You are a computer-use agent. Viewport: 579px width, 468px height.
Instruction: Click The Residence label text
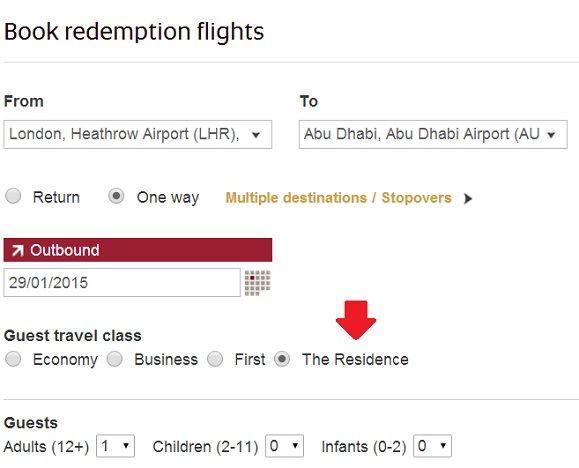click(x=355, y=359)
